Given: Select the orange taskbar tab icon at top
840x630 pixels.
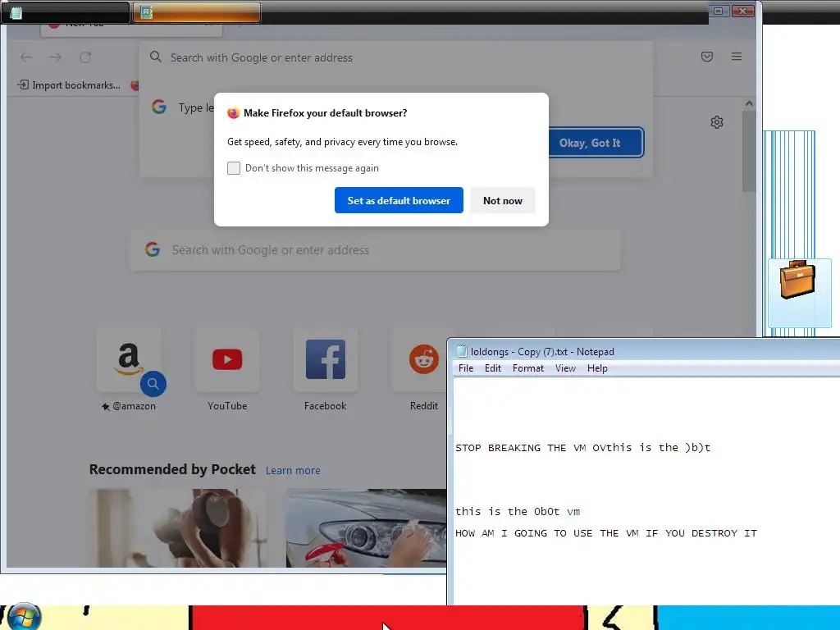Looking at the screenshot, I should [146, 11].
